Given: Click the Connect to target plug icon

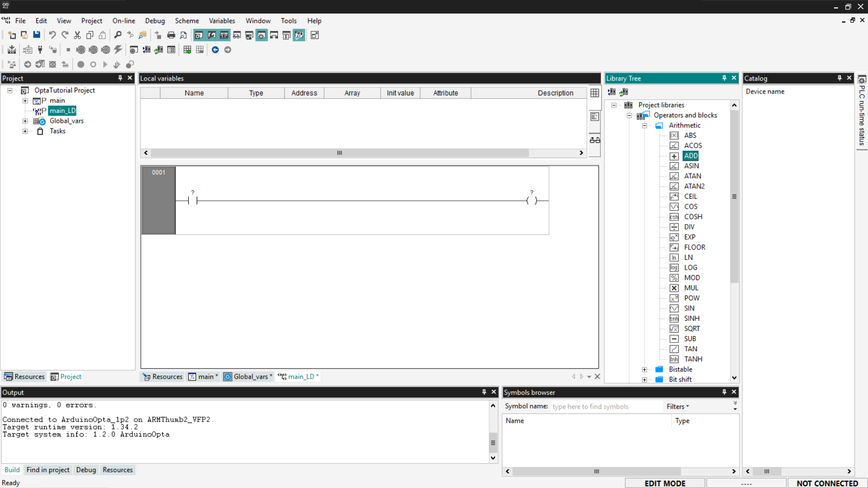Looking at the screenshot, I should pos(40,50).
